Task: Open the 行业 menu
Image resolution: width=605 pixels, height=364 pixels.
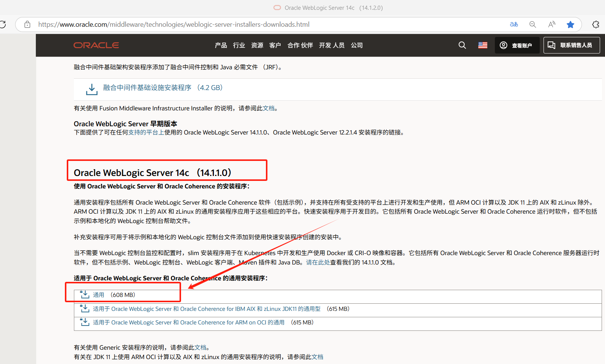Action: pyautogui.click(x=239, y=45)
